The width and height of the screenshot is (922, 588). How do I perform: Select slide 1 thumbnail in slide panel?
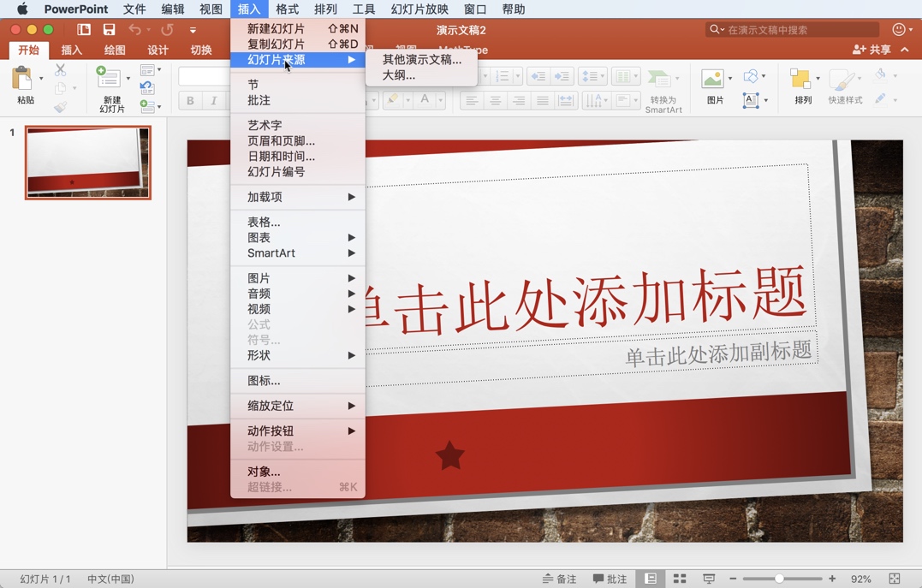coord(89,163)
